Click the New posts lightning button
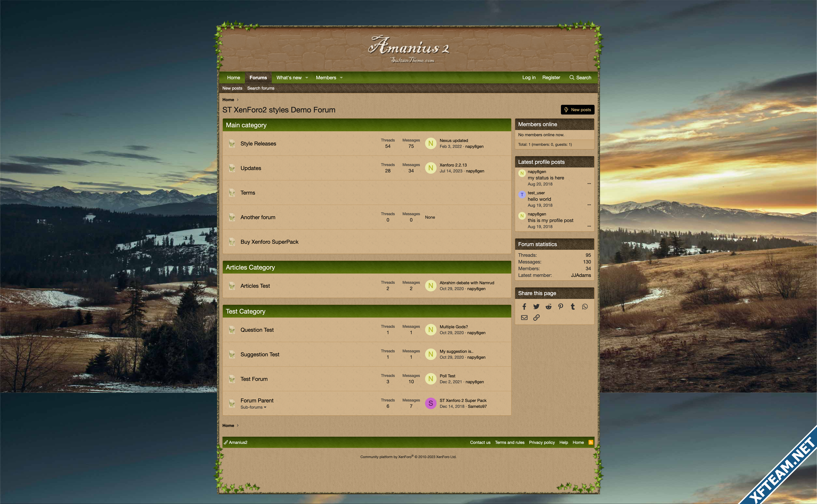This screenshot has height=504, width=817. coord(578,110)
